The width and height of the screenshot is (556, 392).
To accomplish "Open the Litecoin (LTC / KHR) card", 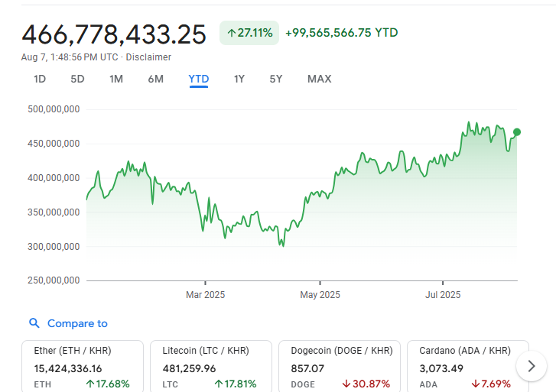I will 211,367.
